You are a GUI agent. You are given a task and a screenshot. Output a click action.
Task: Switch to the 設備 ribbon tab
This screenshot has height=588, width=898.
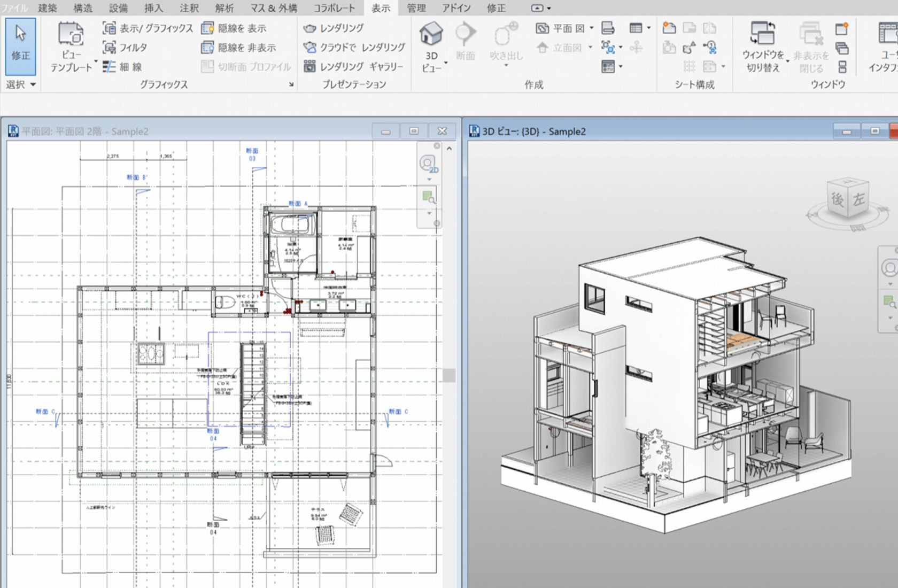click(x=118, y=8)
